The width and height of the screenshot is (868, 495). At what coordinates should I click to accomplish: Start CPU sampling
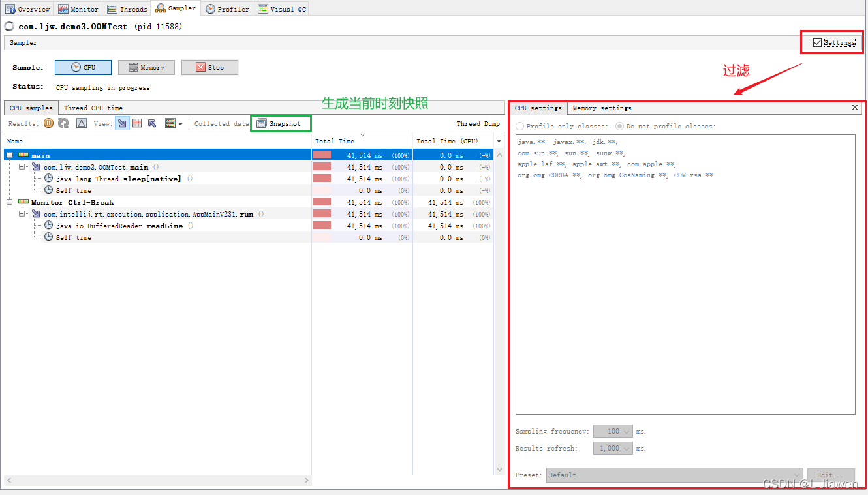[83, 67]
